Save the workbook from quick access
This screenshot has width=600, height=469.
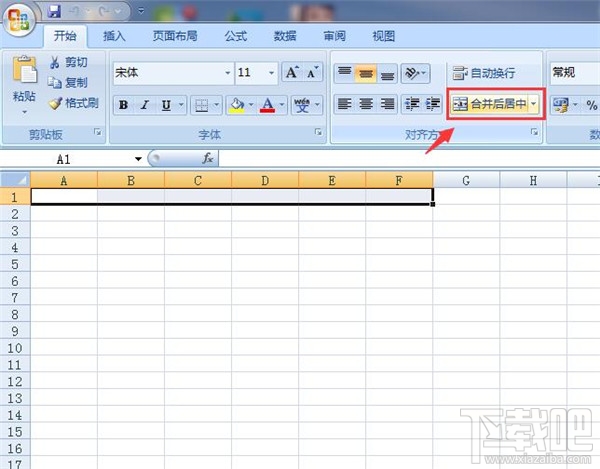[54, 11]
